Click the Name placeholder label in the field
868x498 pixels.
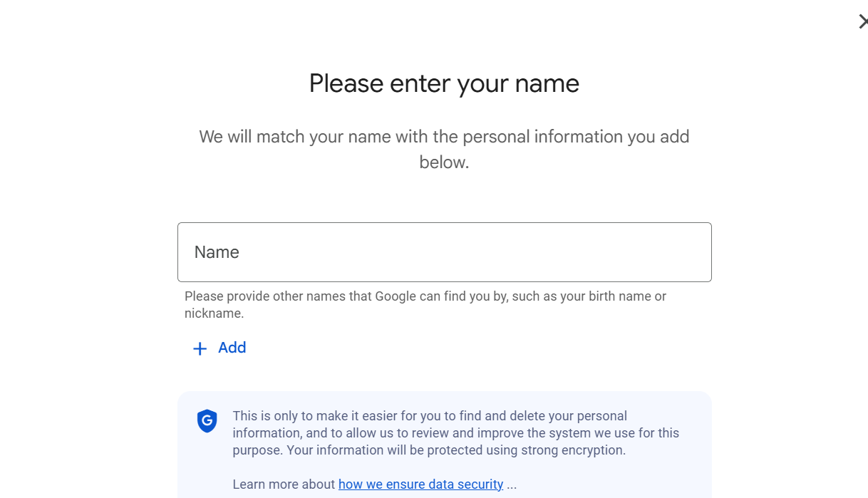tap(217, 252)
